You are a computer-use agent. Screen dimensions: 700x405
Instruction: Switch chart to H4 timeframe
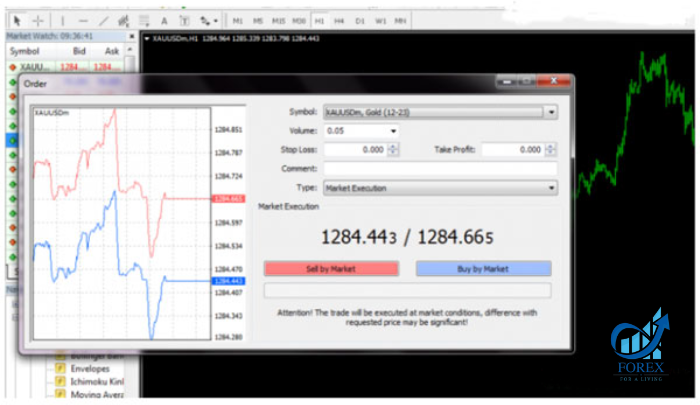coord(339,21)
